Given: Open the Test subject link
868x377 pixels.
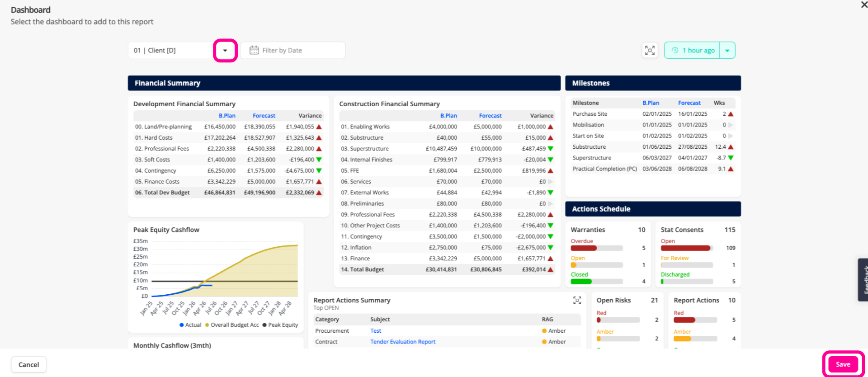Looking at the screenshot, I should 376,331.
